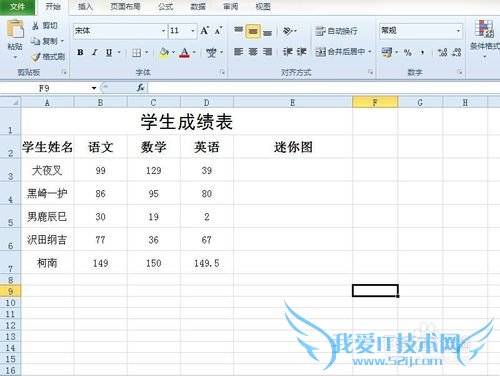Image resolution: width=500 pixels, height=376 pixels.
Task: Click the Borders icon
Action: click(136, 52)
